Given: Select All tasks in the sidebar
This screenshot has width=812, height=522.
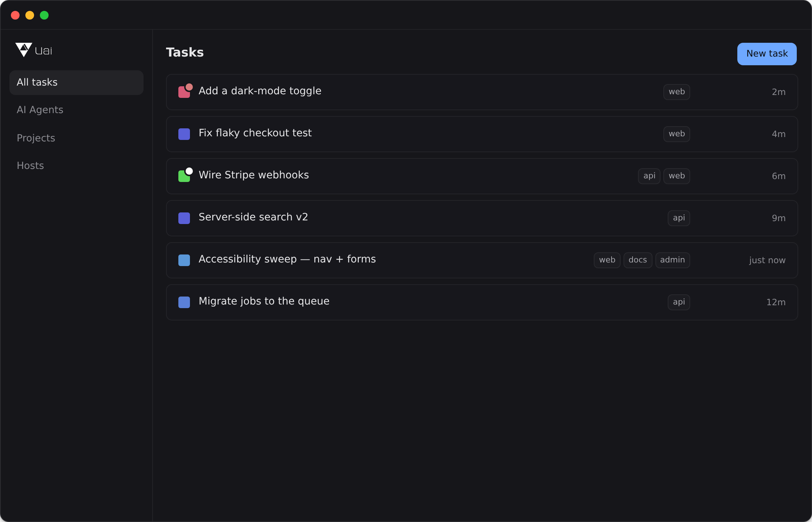Looking at the screenshot, I should (x=76, y=83).
